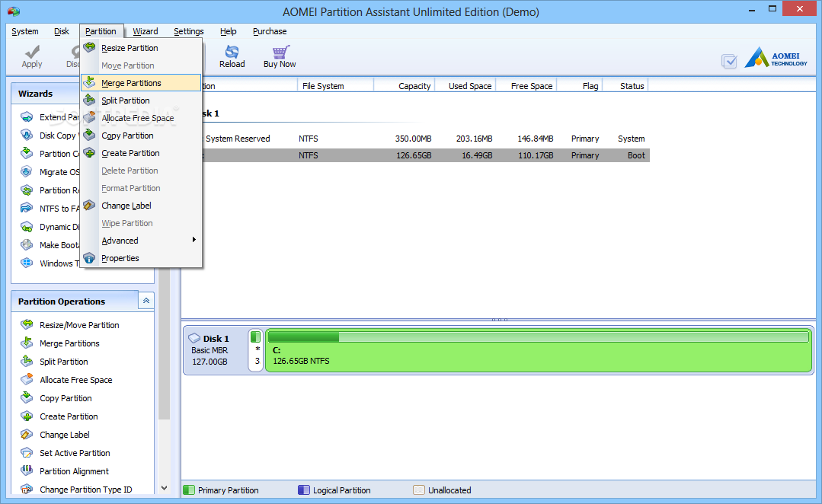Expand the Advanced submenu arrow
The width and height of the screenshot is (822, 504).
(194, 240)
